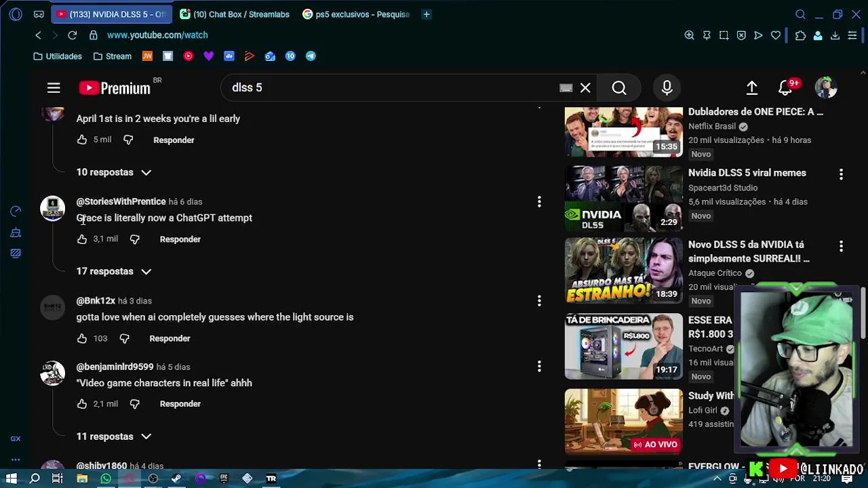Open menu for Nvidia DLSS 5 viral memes

[x=841, y=174]
